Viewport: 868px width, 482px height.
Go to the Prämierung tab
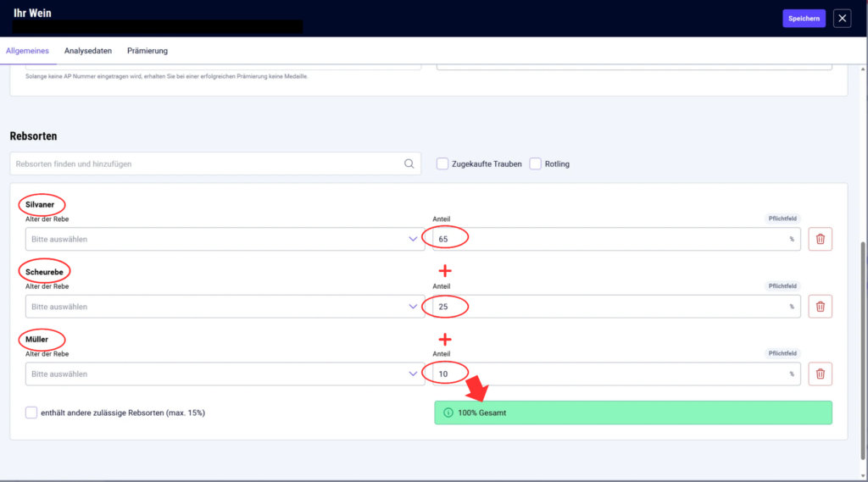click(x=147, y=51)
